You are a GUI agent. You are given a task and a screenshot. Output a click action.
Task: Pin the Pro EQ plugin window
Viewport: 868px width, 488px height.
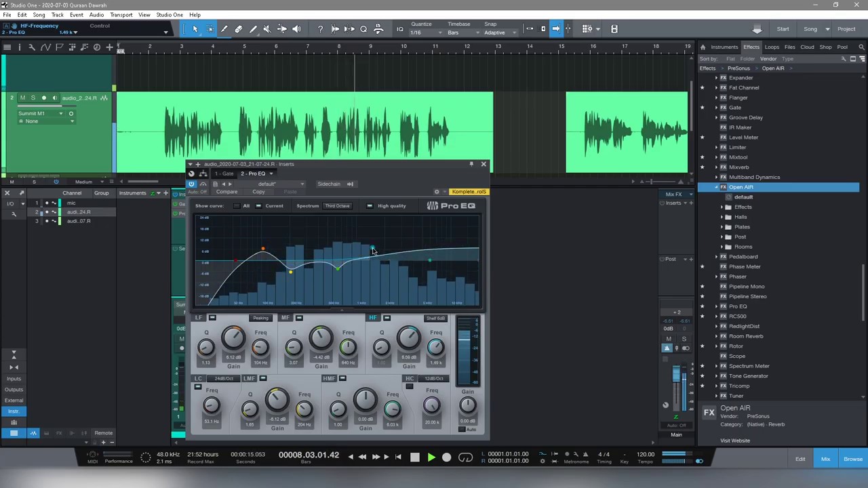(471, 164)
